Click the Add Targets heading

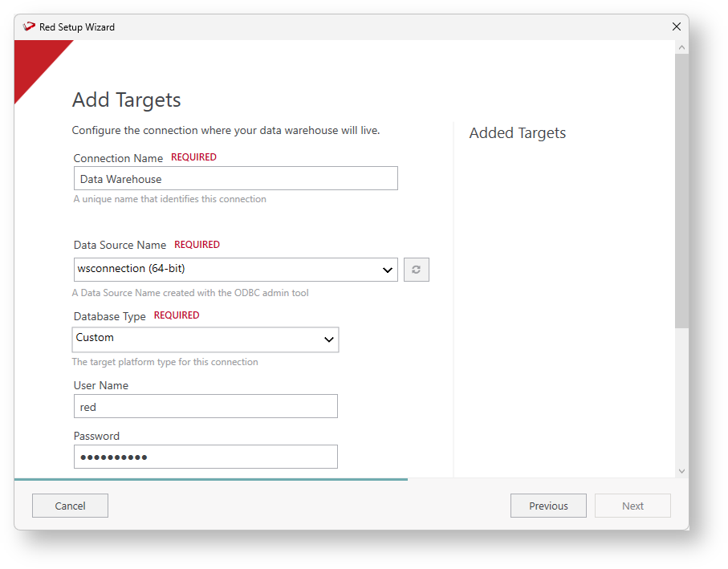point(126,100)
